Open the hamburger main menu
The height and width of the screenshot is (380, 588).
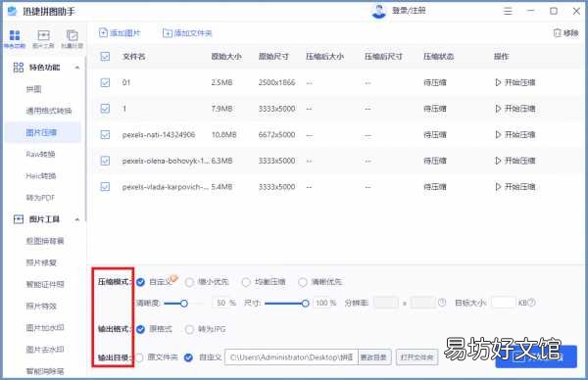tap(508, 11)
